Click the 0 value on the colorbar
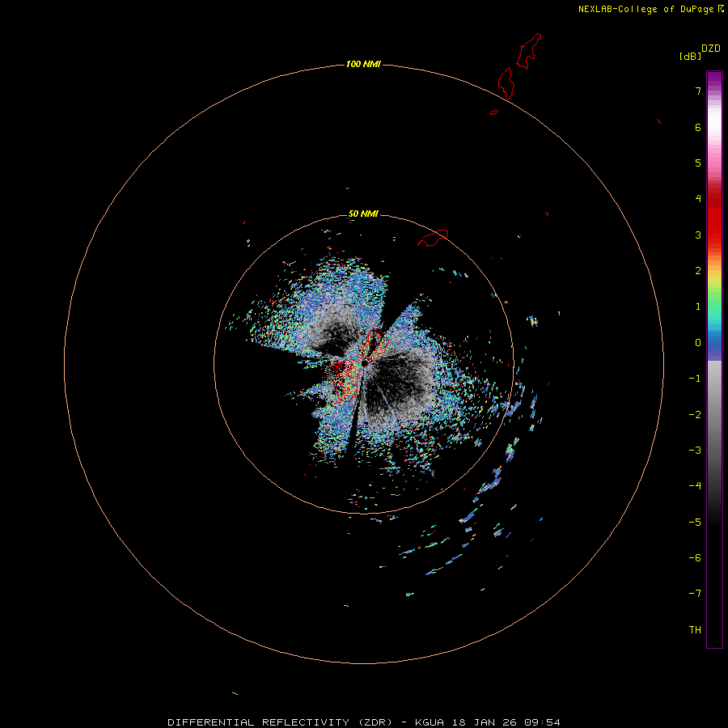The width and height of the screenshot is (728, 728). point(698,343)
